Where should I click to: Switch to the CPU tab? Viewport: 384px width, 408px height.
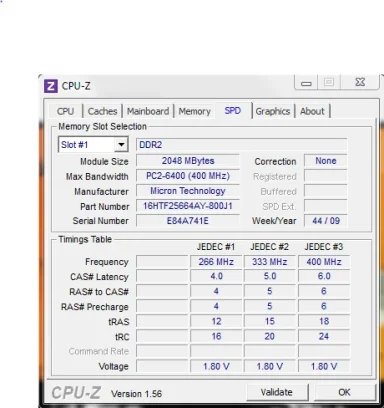tap(66, 111)
